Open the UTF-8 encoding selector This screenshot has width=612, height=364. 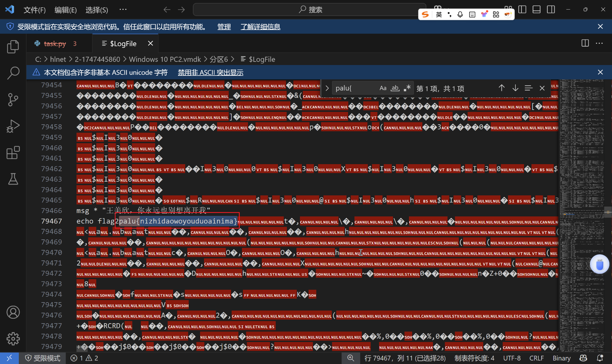[512, 358]
